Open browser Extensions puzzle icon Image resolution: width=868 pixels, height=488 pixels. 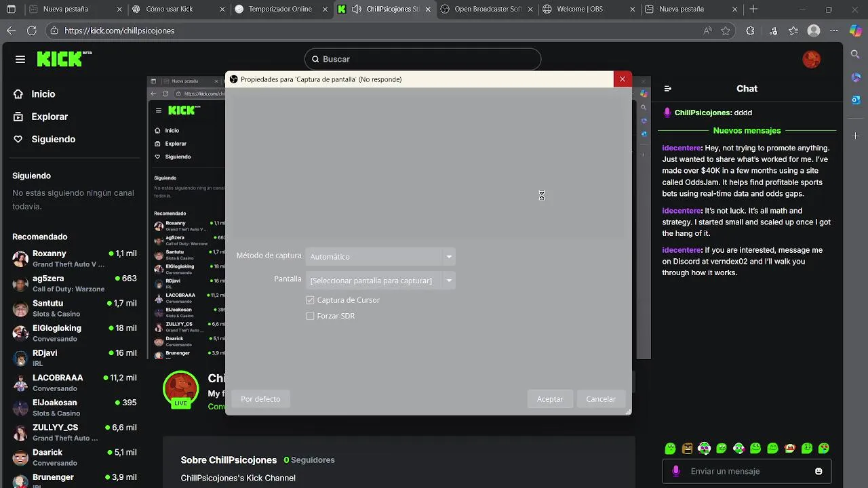point(750,30)
